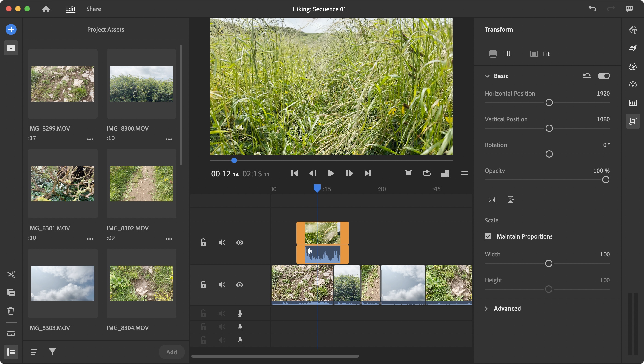This screenshot has height=364, width=644.
Task: Select the orange grass clip on upper track
Action: 322,233
